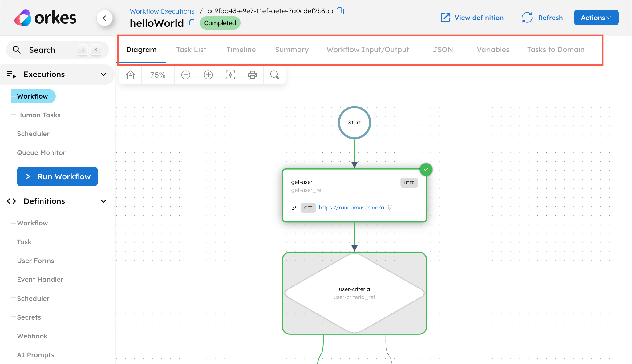The image size is (632, 364).
Task: Collapse the Definitions section chevron
Action: click(103, 201)
